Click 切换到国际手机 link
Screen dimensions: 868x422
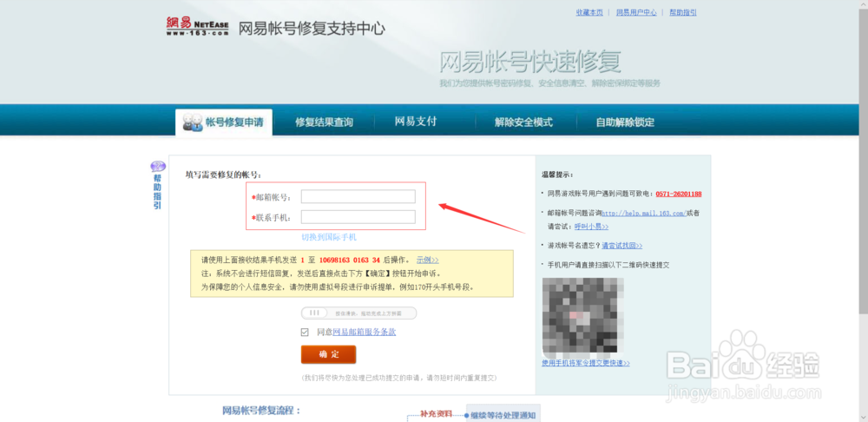[329, 237]
